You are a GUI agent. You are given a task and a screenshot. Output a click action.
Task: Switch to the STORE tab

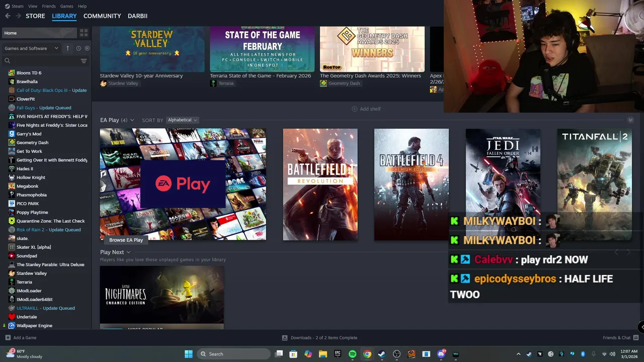pyautogui.click(x=35, y=16)
